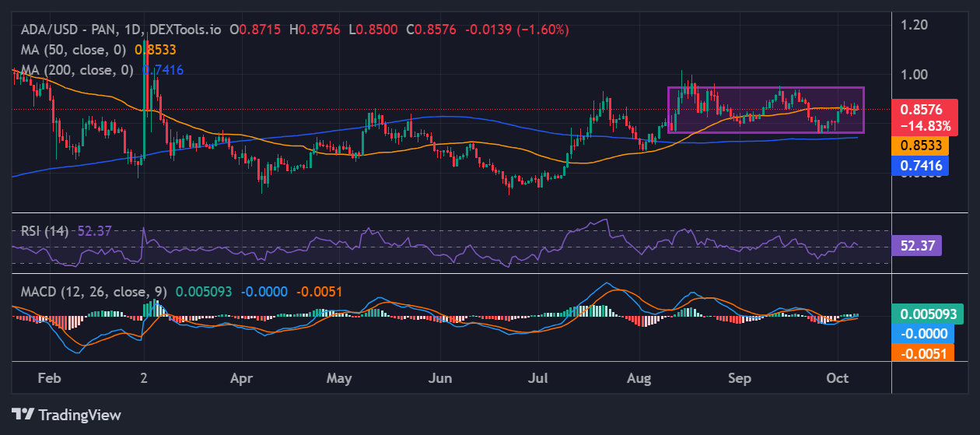
Task: Click the 1.00 level on price axis
Action: (x=915, y=75)
